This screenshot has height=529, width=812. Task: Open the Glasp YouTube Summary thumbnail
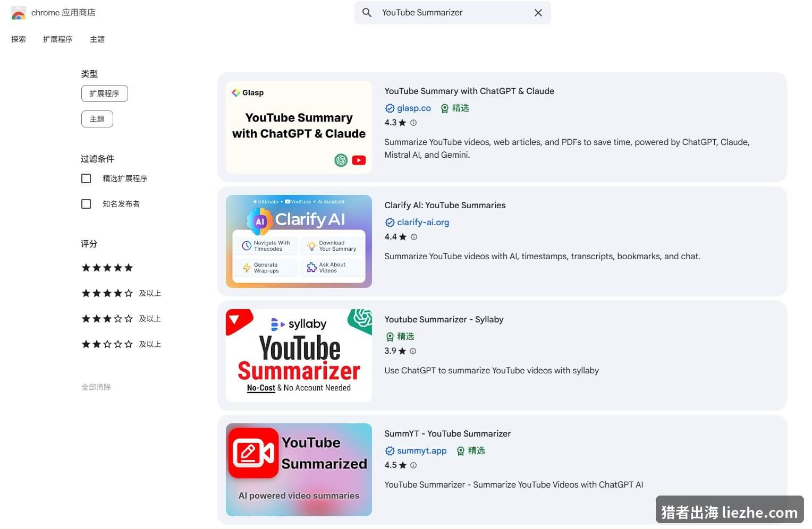299,127
